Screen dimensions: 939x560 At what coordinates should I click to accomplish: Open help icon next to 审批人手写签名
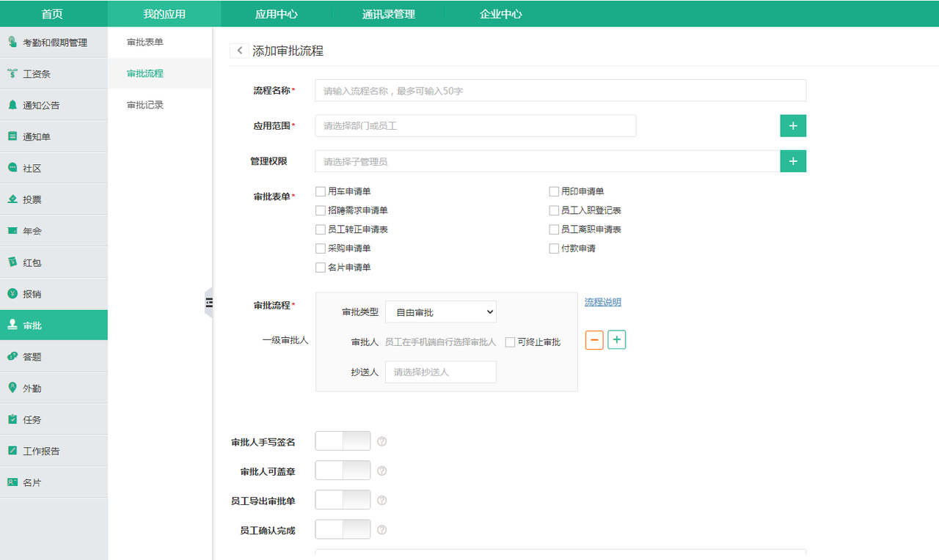point(381,441)
